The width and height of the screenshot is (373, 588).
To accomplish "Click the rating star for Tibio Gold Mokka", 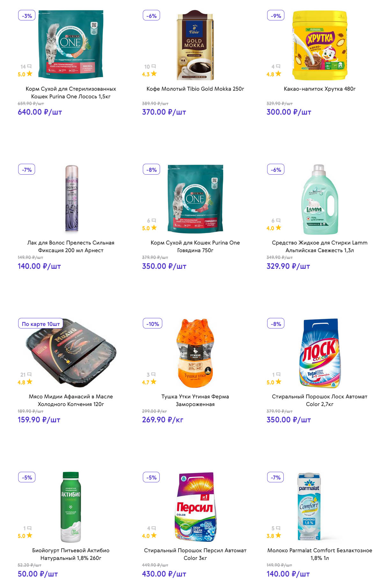I will pyautogui.click(x=154, y=74).
